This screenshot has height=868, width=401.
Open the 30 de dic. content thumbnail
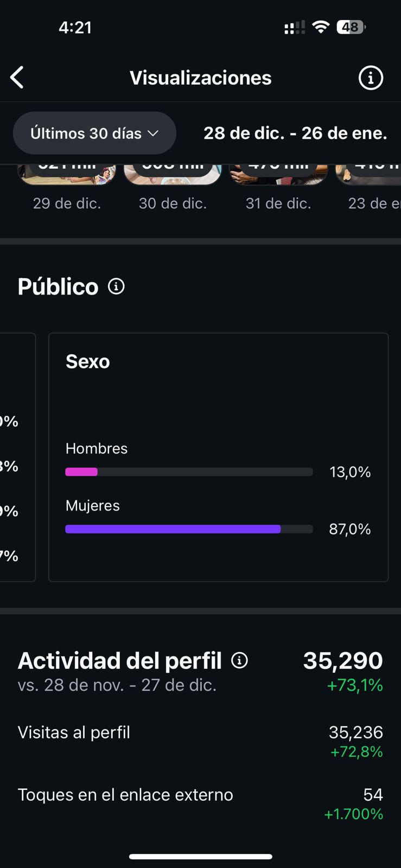point(173,175)
